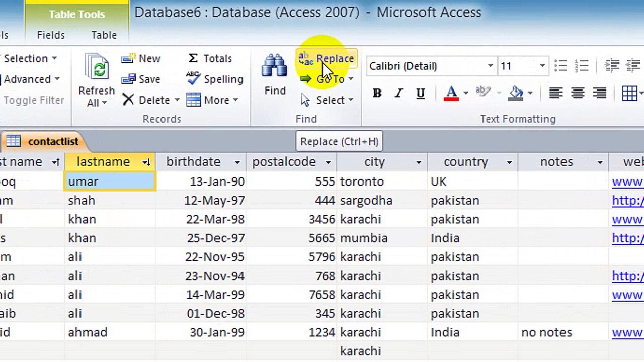Viewport: 644px width, 362px height.
Task: Delete the selected record
Action: (146, 100)
